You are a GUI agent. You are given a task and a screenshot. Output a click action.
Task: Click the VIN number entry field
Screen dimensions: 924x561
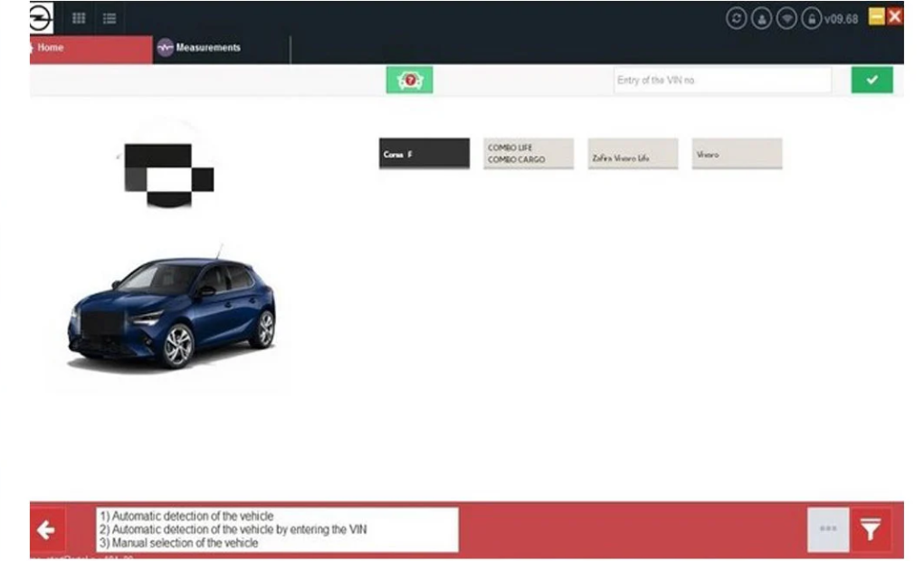point(722,81)
